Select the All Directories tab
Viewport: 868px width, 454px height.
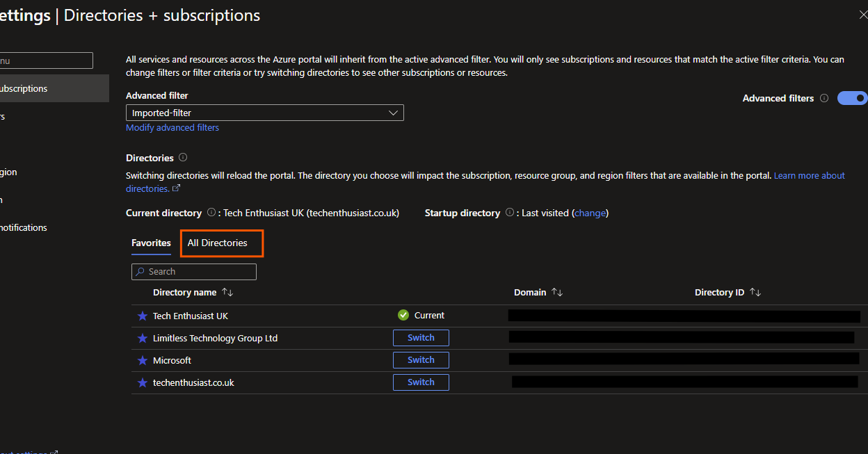tap(221, 243)
